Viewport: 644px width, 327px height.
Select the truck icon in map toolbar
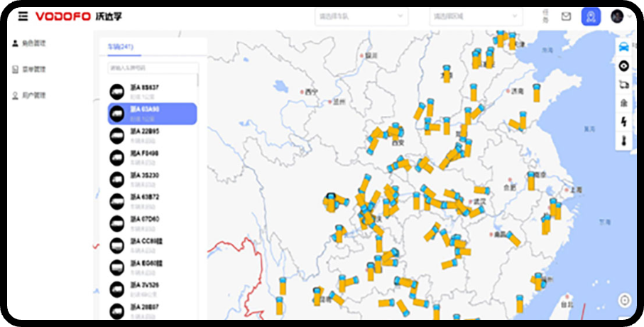click(x=623, y=85)
